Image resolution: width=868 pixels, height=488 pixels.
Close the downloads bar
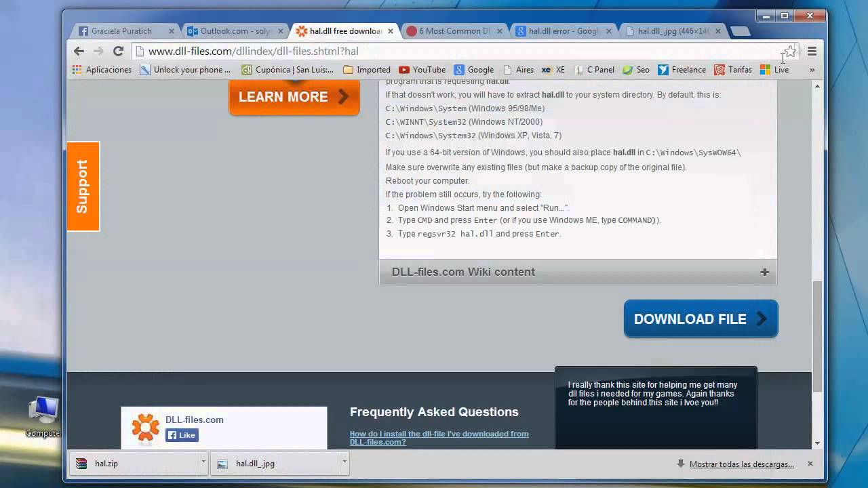pyautogui.click(x=810, y=464)
